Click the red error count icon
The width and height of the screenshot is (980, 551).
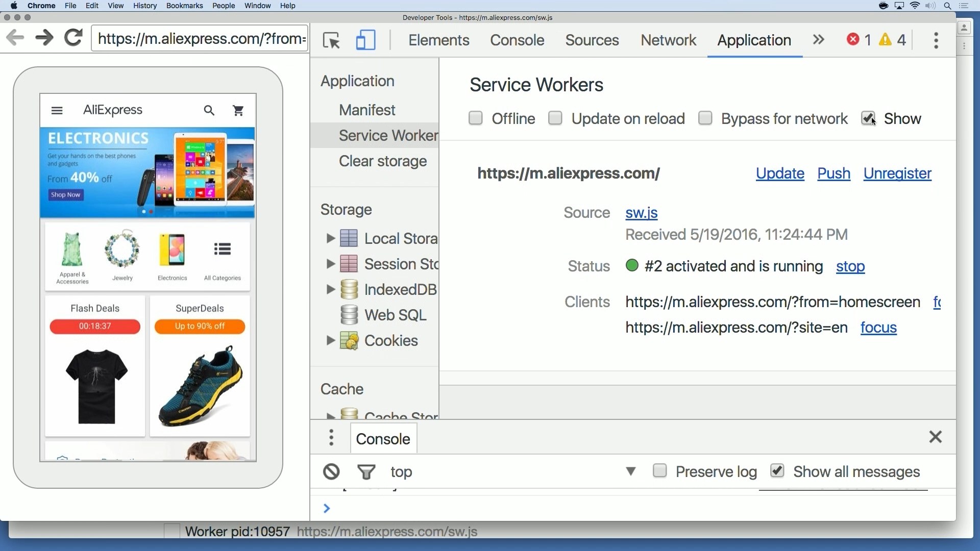tap(853, 40)
